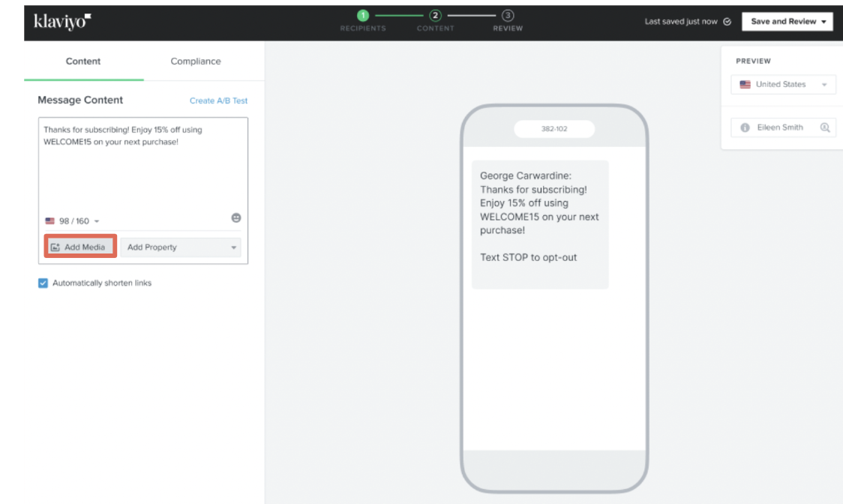
Task: Expand the United States preview country dropdown
Action: pos(783,84)
